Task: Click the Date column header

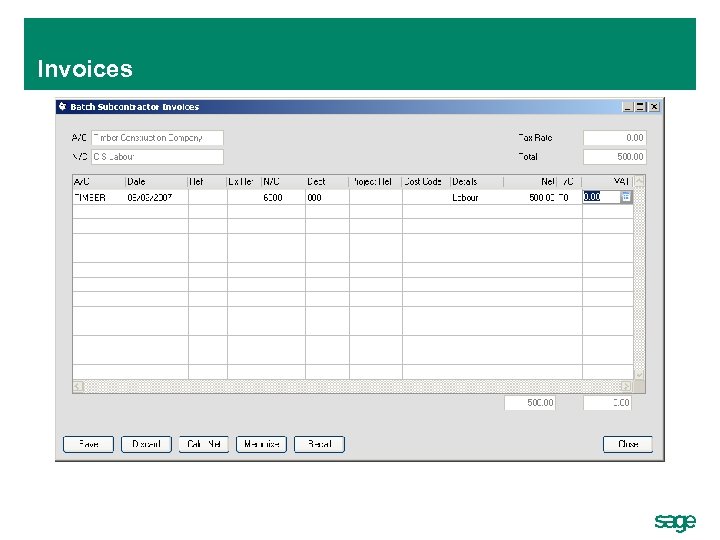Action: tap(157, 182)
